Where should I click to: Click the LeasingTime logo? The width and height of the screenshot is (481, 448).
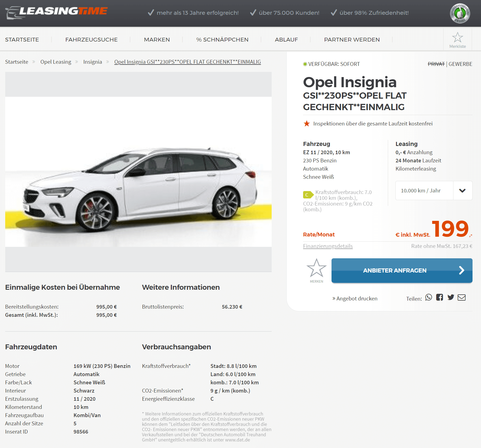57,13
